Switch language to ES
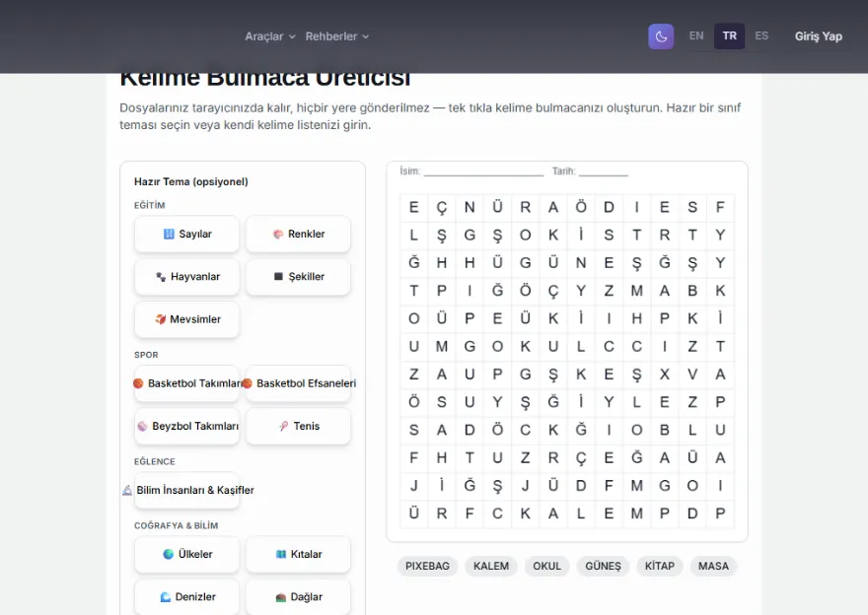 pyautogui.click(x=761, y=35)
